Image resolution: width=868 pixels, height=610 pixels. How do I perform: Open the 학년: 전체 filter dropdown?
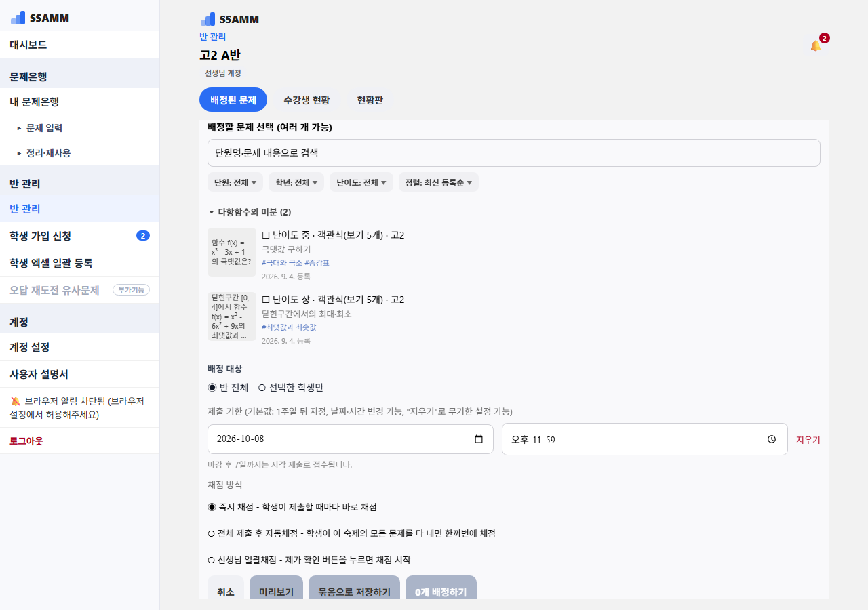(296, 182)
